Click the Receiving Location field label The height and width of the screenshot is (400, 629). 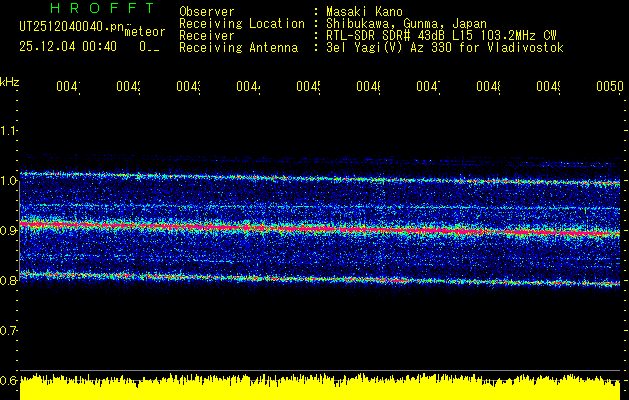click(241, 23)
